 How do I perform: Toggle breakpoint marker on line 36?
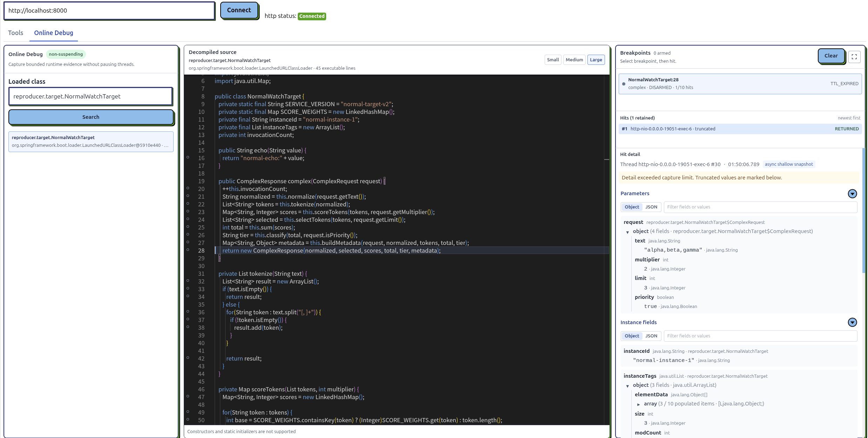click(188, 312)
